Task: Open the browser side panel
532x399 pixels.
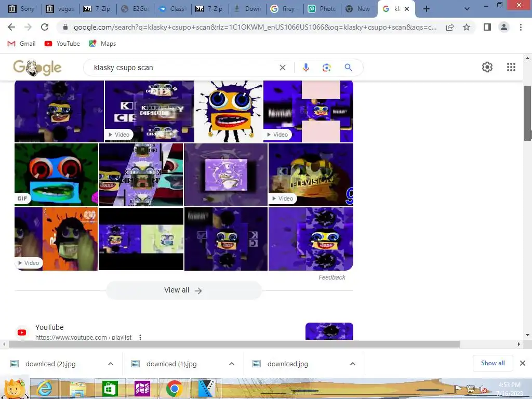Action: point(487,27)
